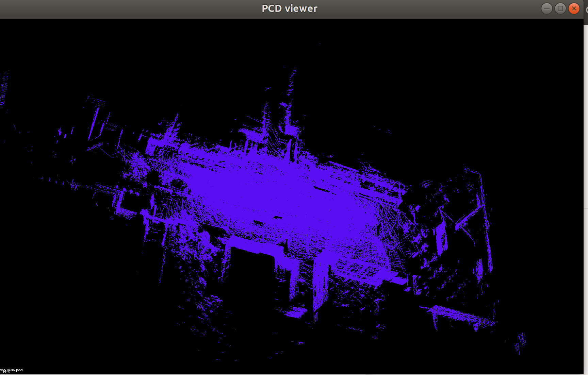
Task: Click the .pcd filename label at bottom
Action: click(x=12, y=370)
